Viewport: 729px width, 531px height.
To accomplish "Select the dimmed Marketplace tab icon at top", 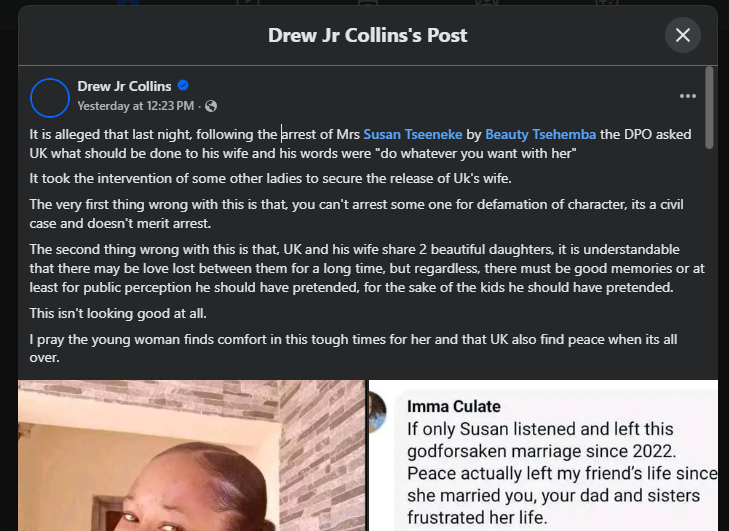I will pos(368,3).
